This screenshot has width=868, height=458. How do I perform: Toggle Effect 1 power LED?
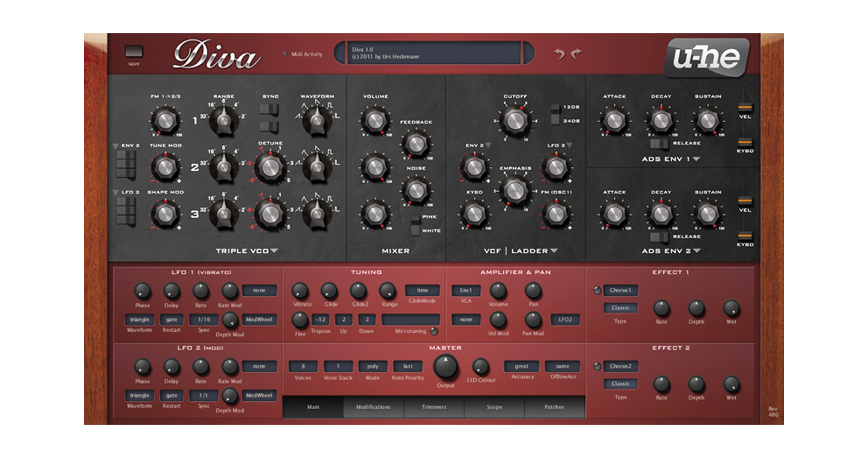click(x=597, y=290)
